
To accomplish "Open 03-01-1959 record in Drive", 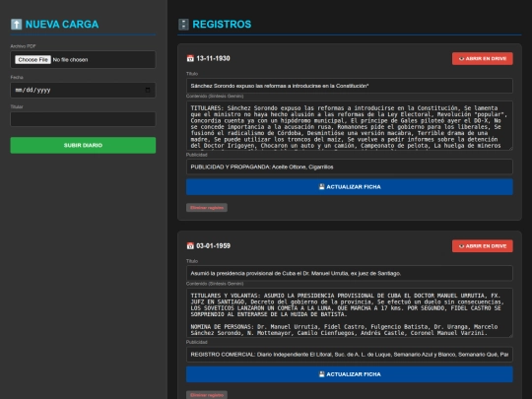I will pos(483,246).
